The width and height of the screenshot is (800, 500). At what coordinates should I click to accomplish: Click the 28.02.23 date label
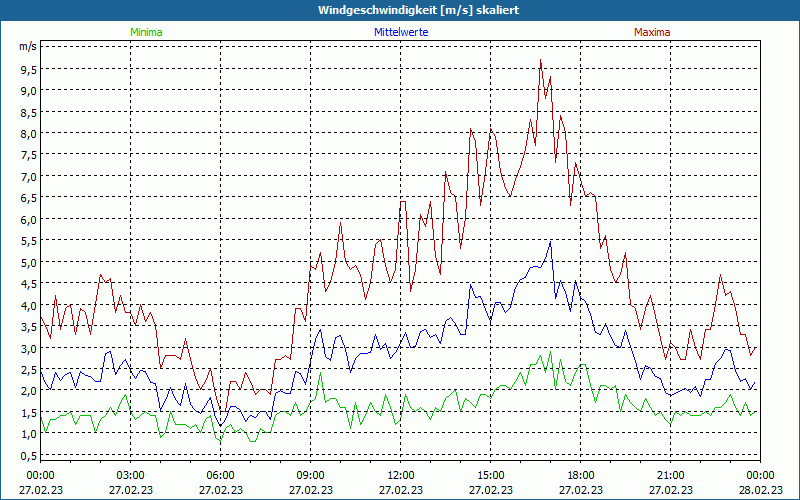[760, 490]
